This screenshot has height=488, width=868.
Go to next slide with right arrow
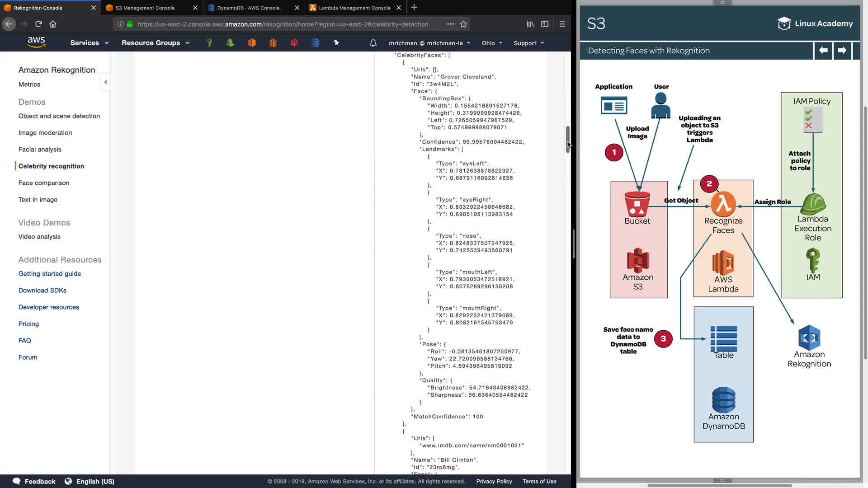pos(842,51)
